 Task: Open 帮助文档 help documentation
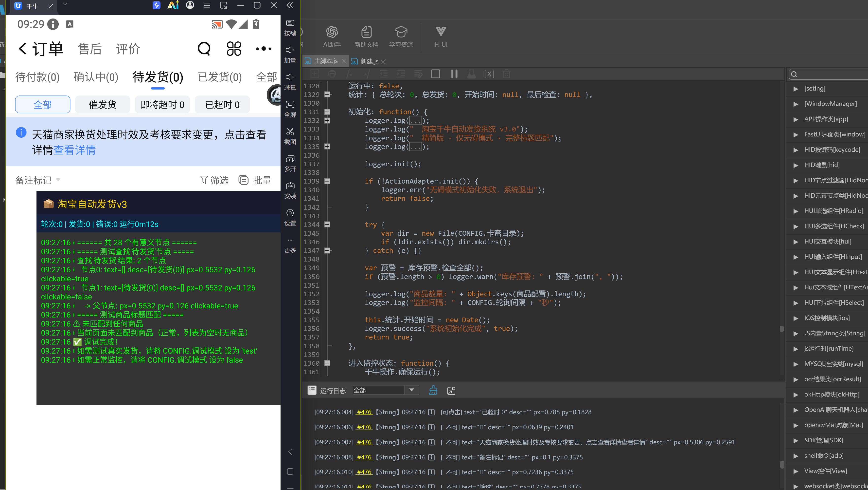tap(366, 37)
